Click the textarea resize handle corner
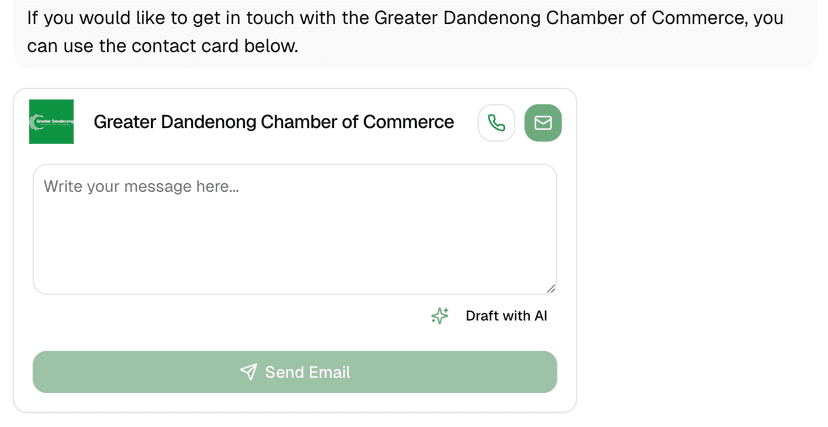The width and height of the screenshot is (828, 427). (551, 289)
